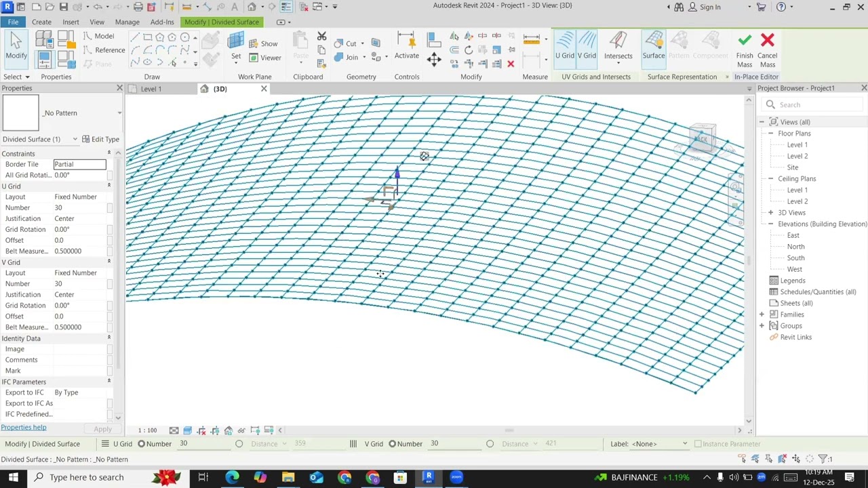Select the Model line option
The image size is (868, 488).
[99, 36]
